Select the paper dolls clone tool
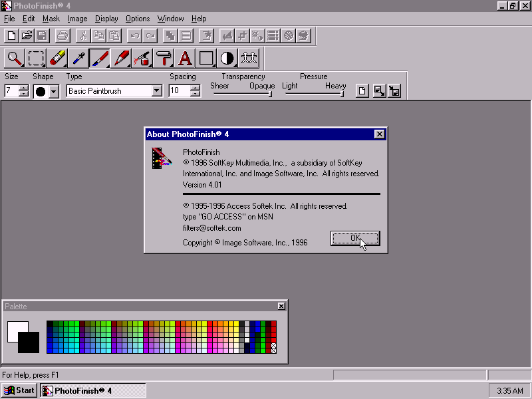Image resolution: width=532 pixels, height=399 pixels. pos(249,58)
